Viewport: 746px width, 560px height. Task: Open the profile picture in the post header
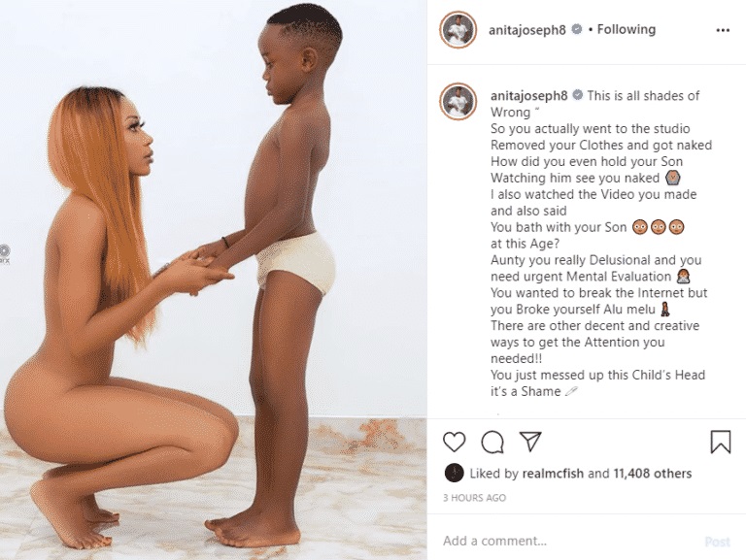click(x=458, y=30)
